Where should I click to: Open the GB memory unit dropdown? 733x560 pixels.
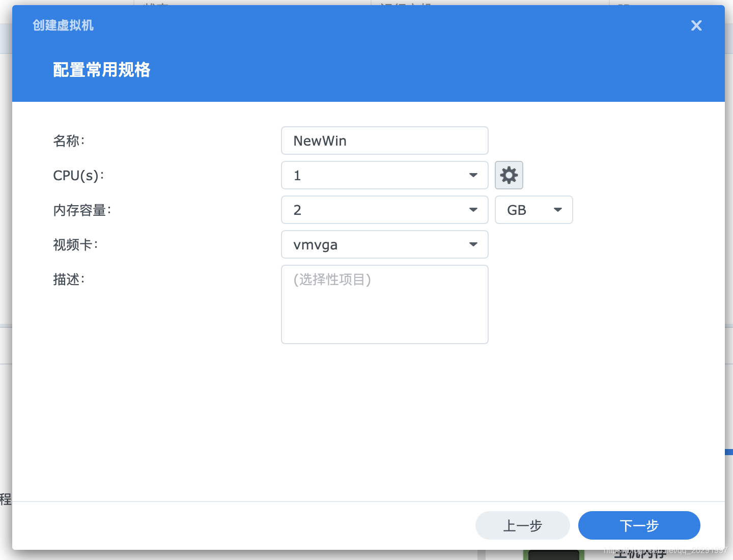click(x=534, y=210)
